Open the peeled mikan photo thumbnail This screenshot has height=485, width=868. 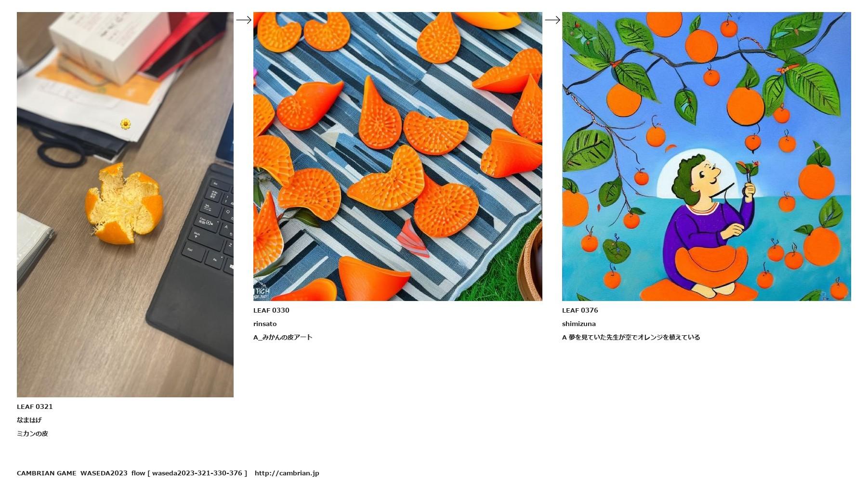click(x=125, y=205)
